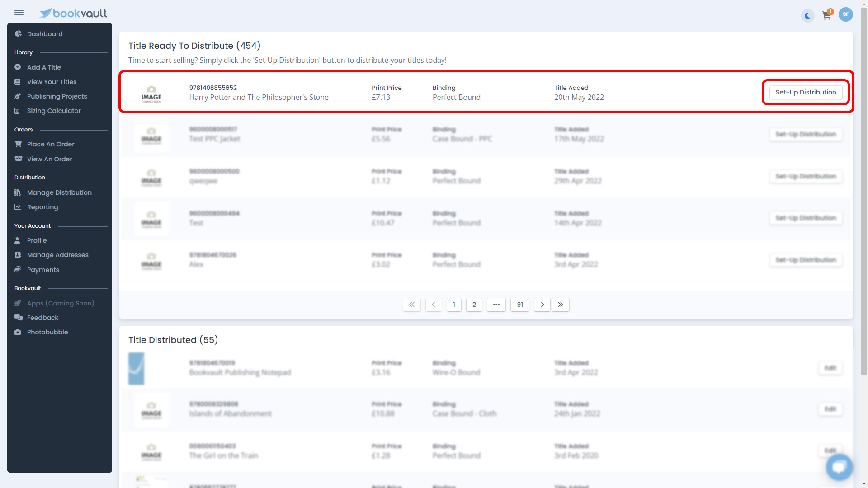Click Harry Potter cover image placeholder
The width and height of the screenshot is (868, 488).
tap(151, 94)
